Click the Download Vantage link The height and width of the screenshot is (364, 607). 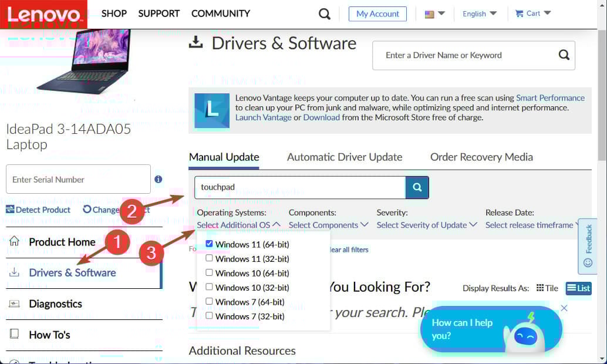tap(321, 117)
